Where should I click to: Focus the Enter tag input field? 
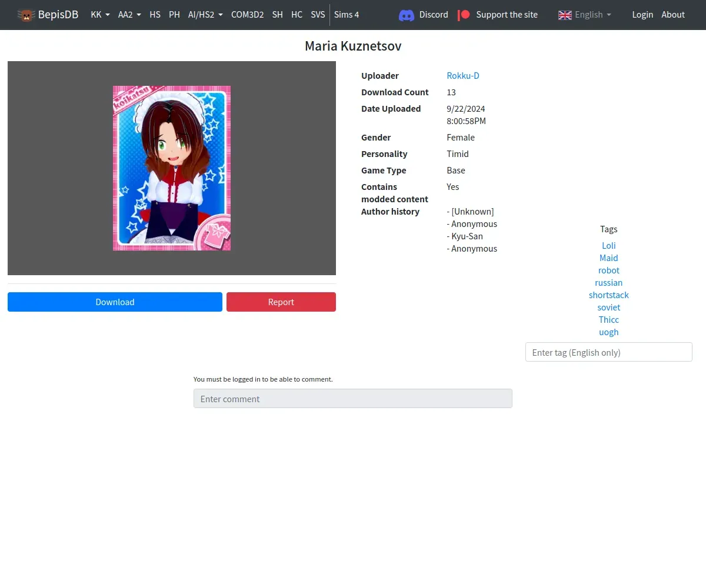tap(609, 352)
